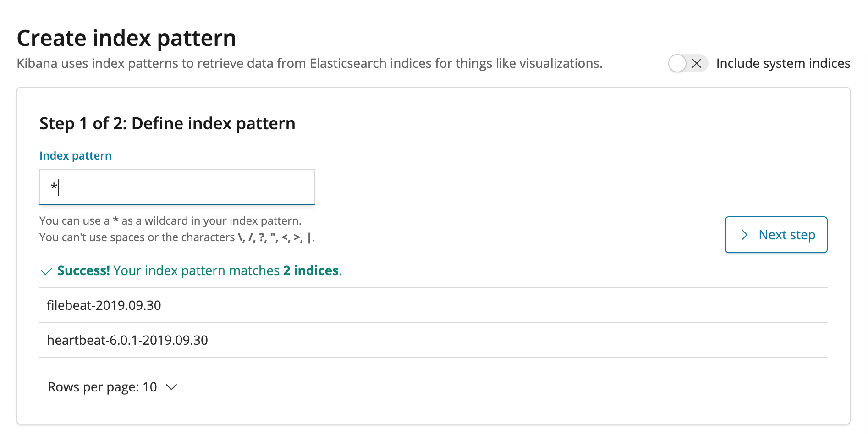Click the X icon on the toggle
The width and height of the screenshot is (868, 441).
(x=697, y=63)
